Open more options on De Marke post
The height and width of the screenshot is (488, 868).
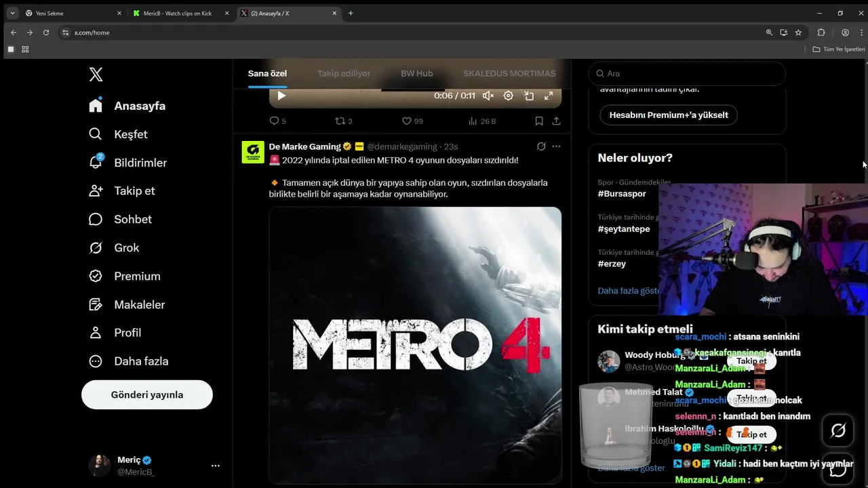[556, 146]
